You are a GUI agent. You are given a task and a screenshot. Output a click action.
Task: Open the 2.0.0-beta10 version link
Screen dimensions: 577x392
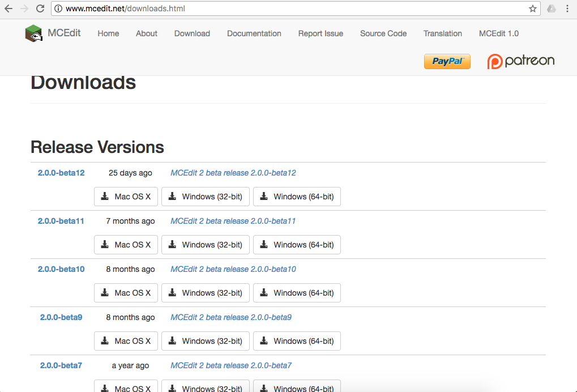pos(61,270)
